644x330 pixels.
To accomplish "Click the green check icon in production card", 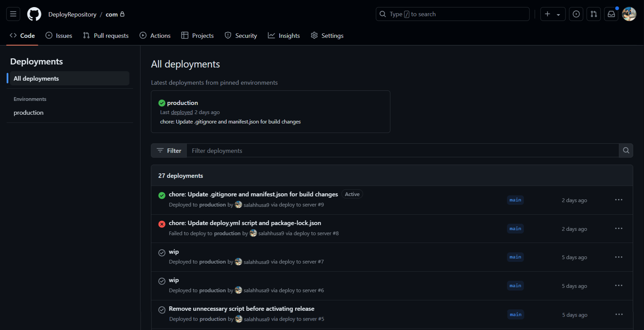I will click(x=162, y=103).
